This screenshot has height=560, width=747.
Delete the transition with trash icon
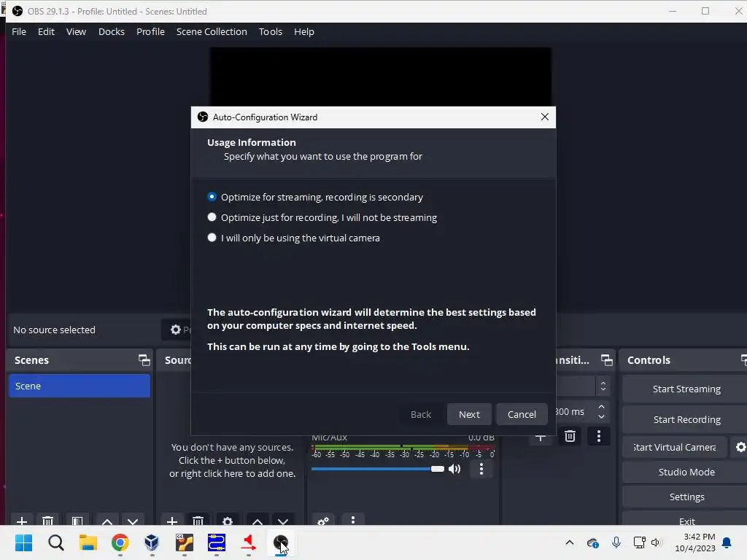(570, 436)
